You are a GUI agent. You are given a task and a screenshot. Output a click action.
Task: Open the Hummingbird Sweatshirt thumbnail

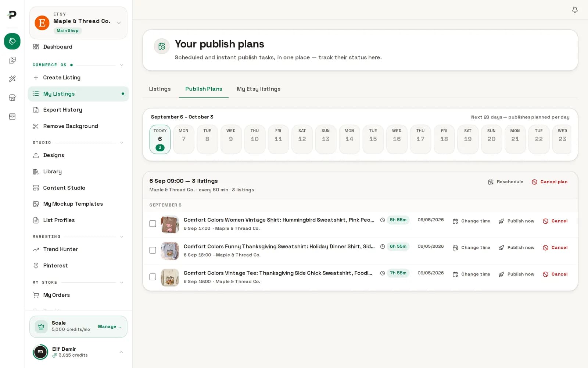click(170, 224)
